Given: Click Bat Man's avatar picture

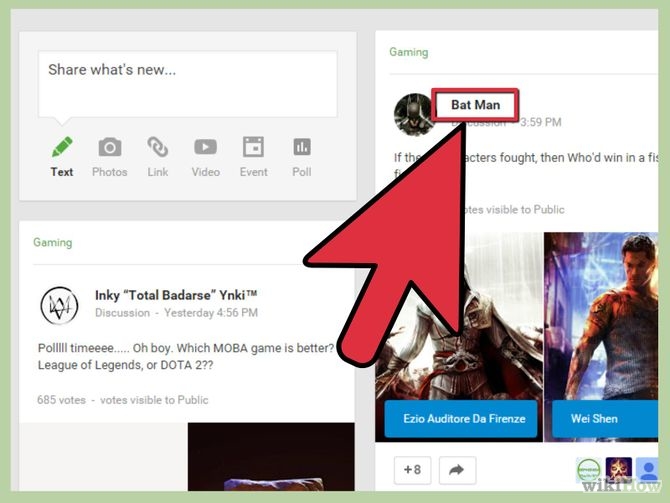Looking at the screenshot, I should click(x=414, y=115).
